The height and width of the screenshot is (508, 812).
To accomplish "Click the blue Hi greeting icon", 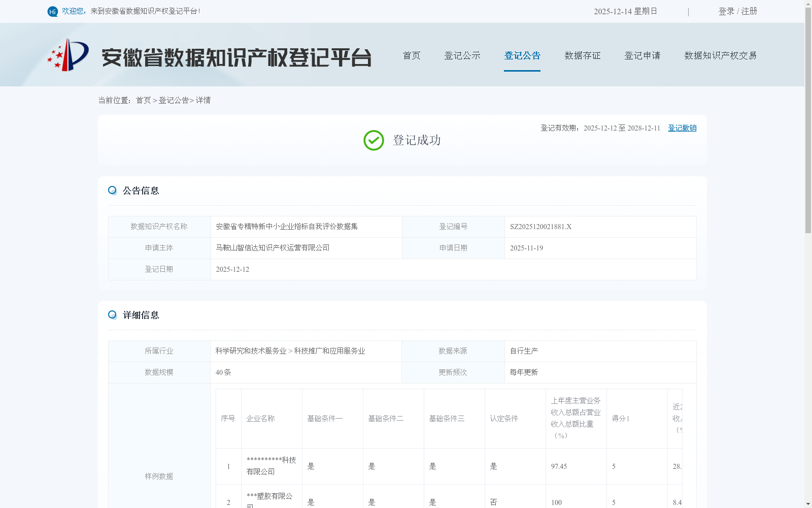I will tap(52, 11).
